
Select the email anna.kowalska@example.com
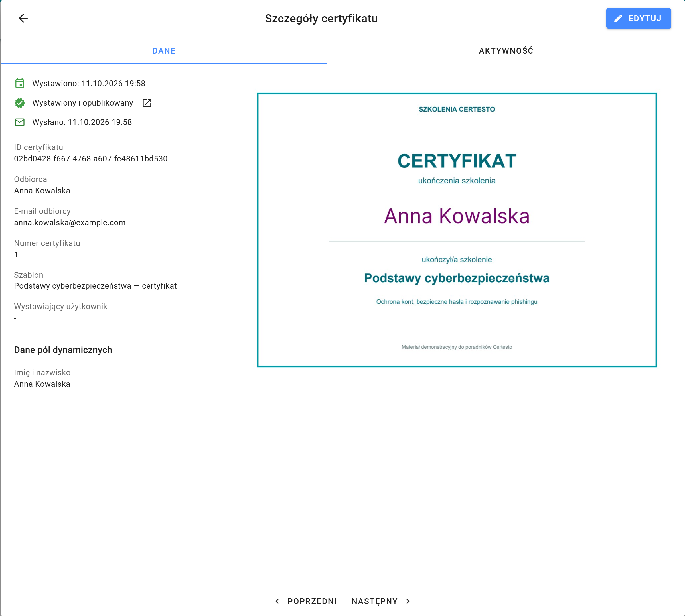pyautogui.click(x=70, y=223)
